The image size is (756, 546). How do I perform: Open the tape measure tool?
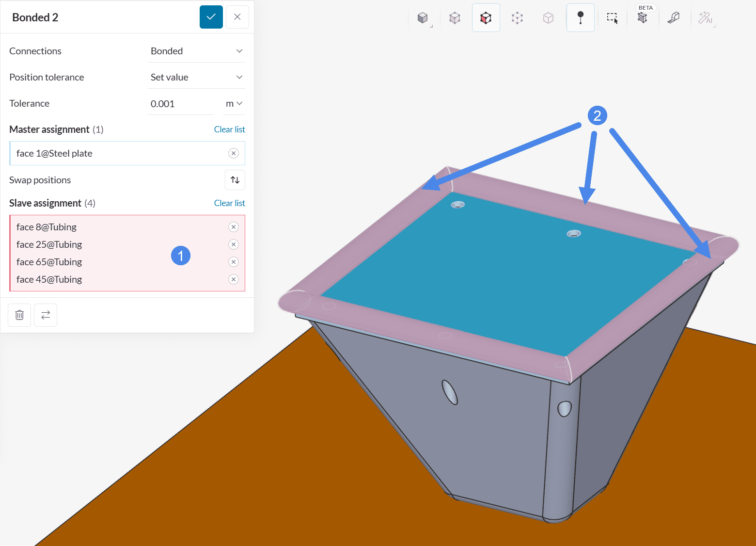click(674, 18)
